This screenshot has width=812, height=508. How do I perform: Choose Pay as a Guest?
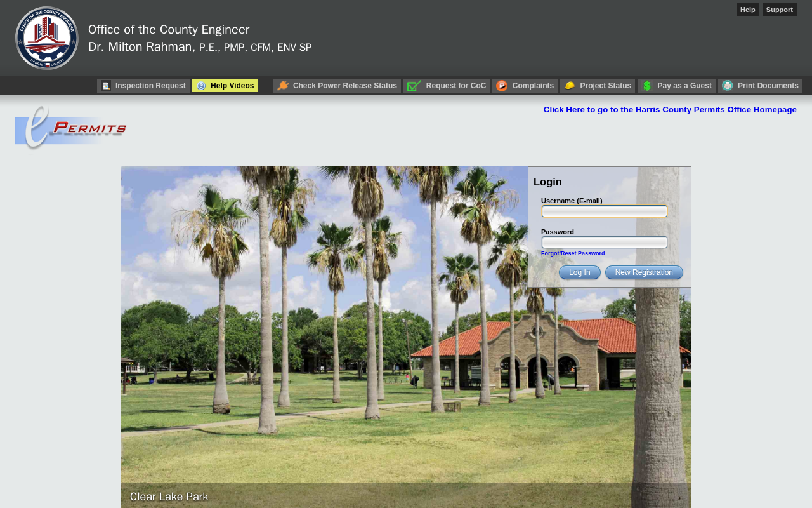click(x=676, y=86)
